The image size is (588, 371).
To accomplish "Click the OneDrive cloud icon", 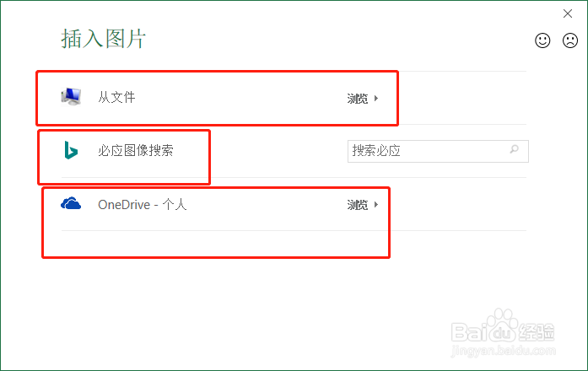I will (x=71, y=203).
